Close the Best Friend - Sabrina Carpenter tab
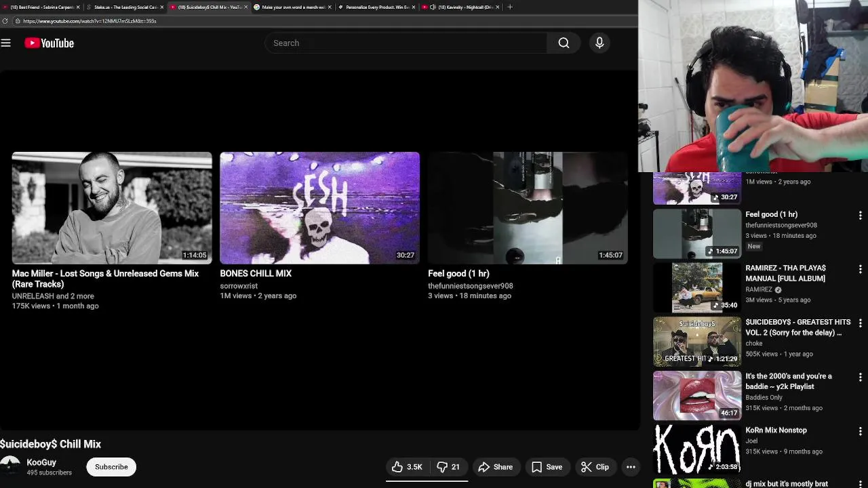The width and height of the screenshot is (868, 488). pos(78,7)
